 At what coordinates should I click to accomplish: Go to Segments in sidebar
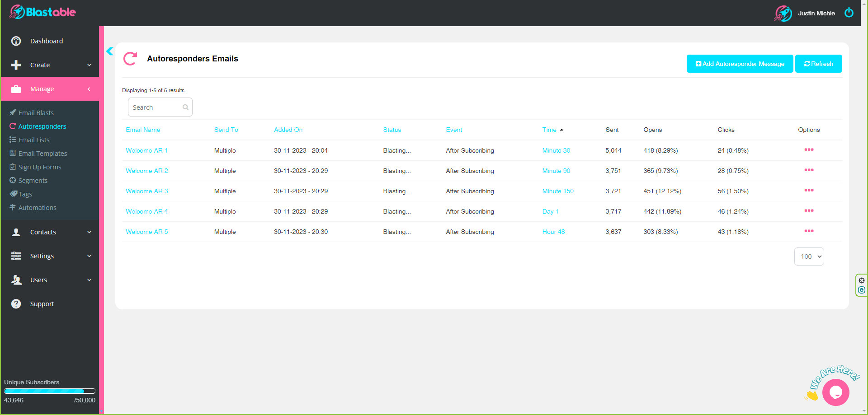coord(33,181)
